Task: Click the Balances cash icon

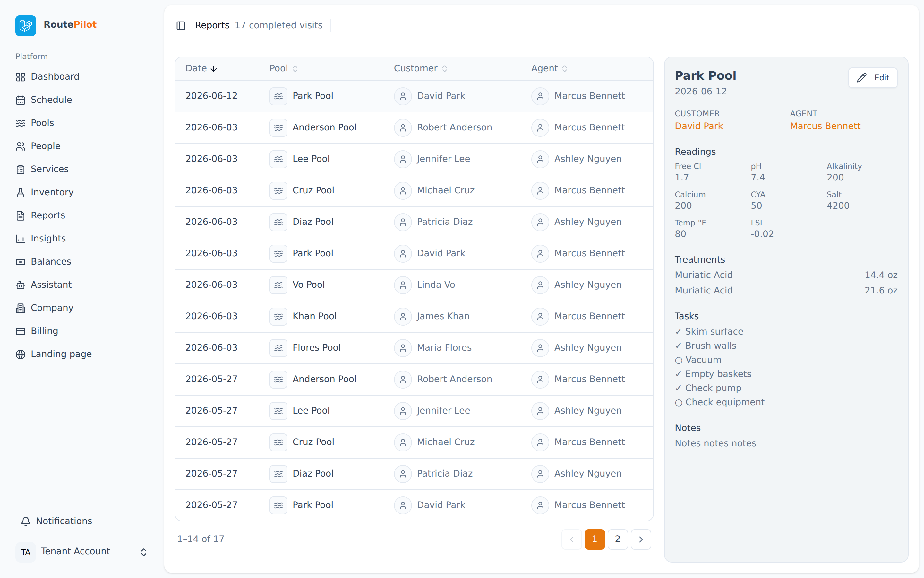Action: point(21,262)
